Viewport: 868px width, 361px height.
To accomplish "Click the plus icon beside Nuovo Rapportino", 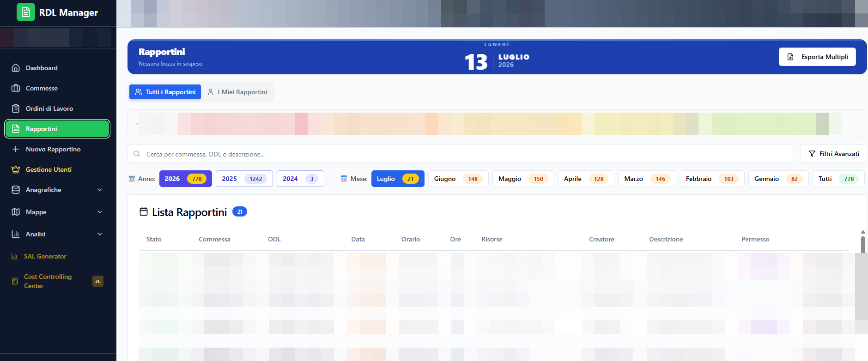I will tap(16, 149).
